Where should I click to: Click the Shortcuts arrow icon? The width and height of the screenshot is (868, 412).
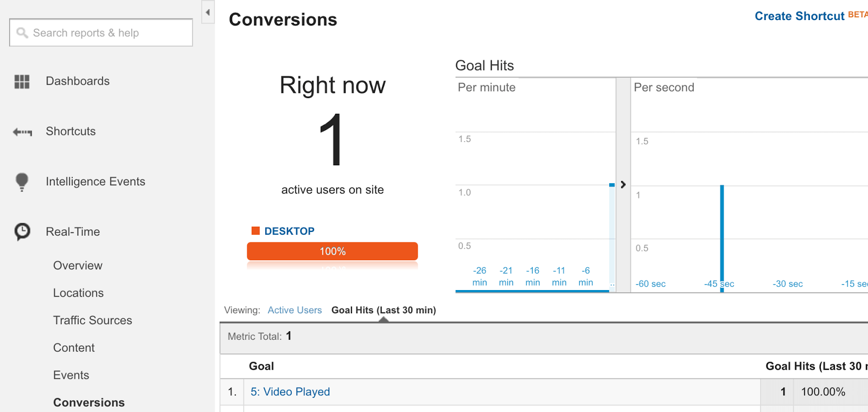pos(22,132)
